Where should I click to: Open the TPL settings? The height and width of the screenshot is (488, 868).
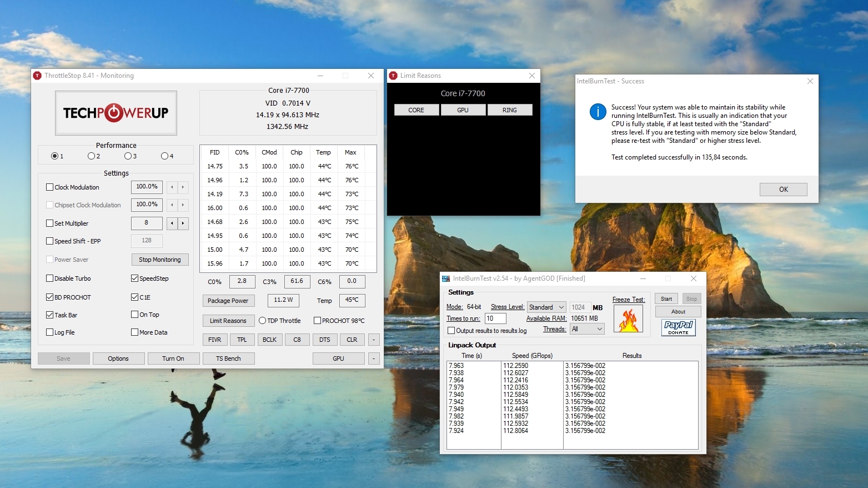tap(242, 340)
